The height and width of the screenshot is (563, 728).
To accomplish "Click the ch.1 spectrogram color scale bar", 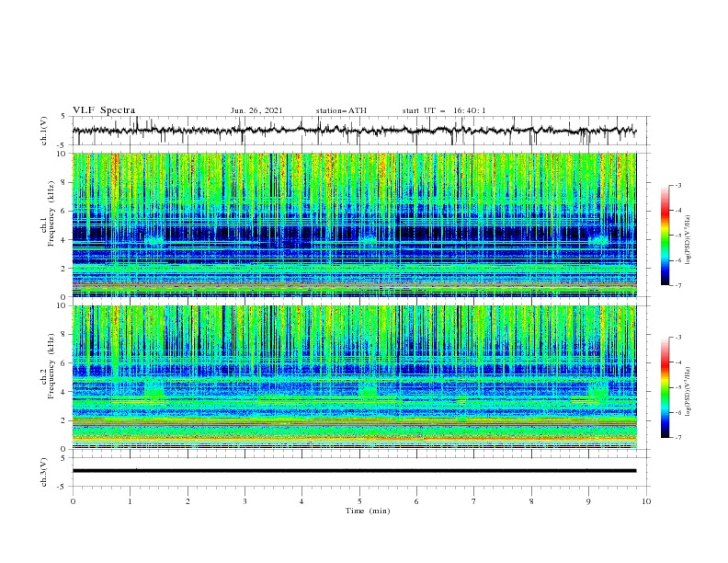I will coord(665,236).
